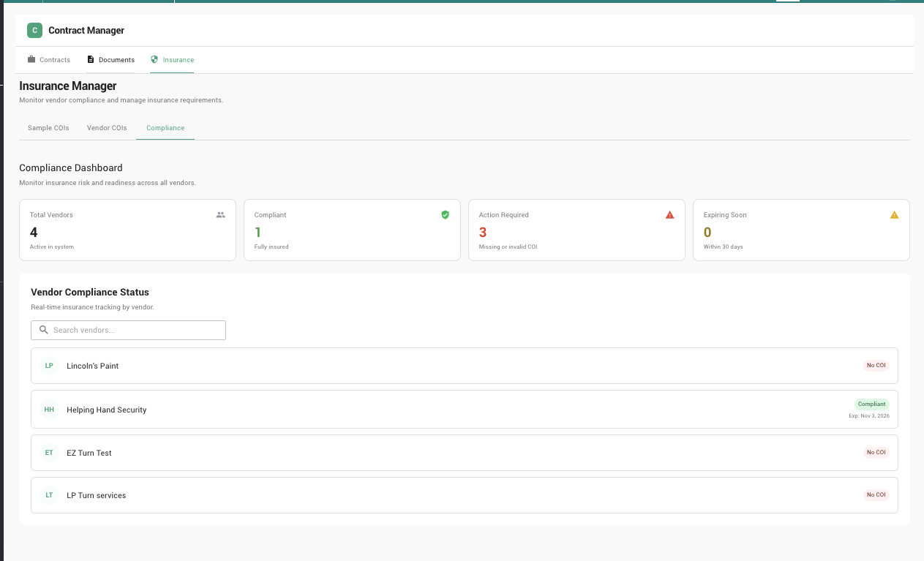Open the Documents tab

pyautogui.click(x=110, y=60)
